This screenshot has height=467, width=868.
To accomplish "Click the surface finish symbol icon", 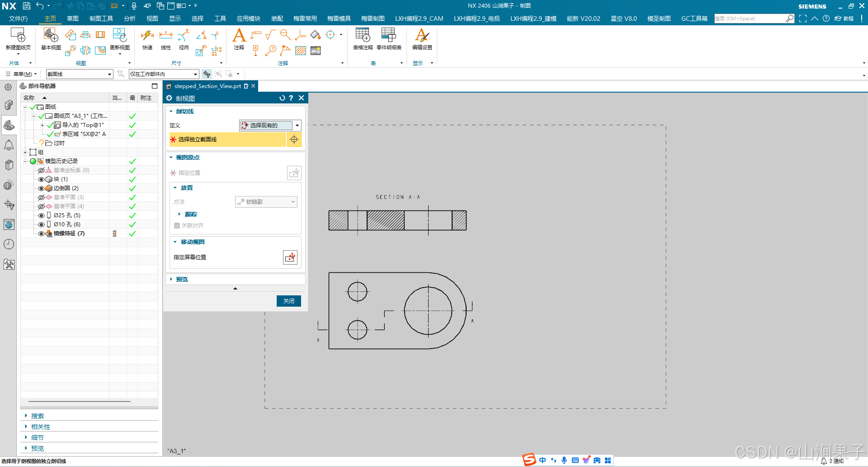I will (x=270, y=35).
